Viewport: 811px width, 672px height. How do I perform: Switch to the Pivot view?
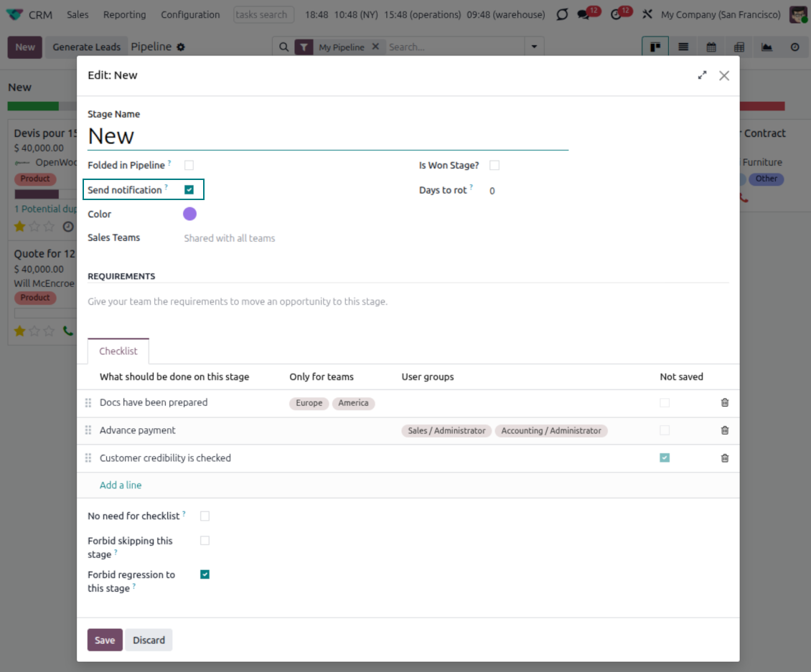pos(739,47)
